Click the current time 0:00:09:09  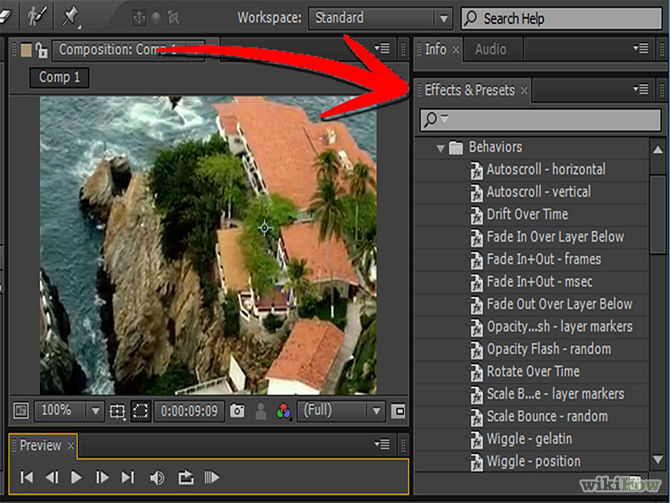(x=189, y=411)
